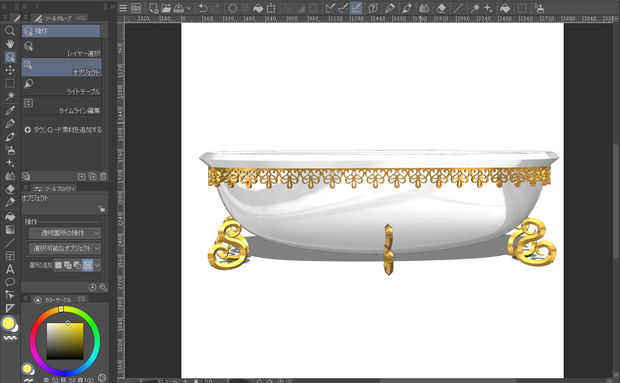This screenshot has height=383, width=620.
Task: Select the Text tool
Action: tap(10, 269)
